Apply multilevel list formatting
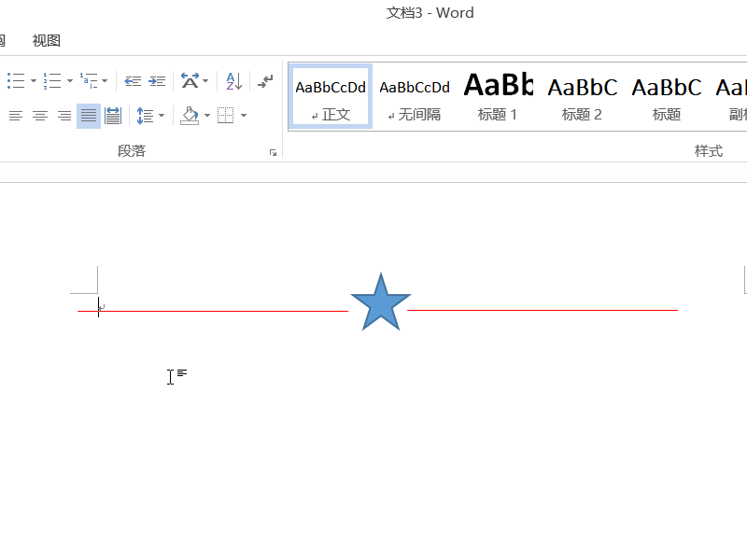Viewport: 747px width, 560px height. coord(89,80)
